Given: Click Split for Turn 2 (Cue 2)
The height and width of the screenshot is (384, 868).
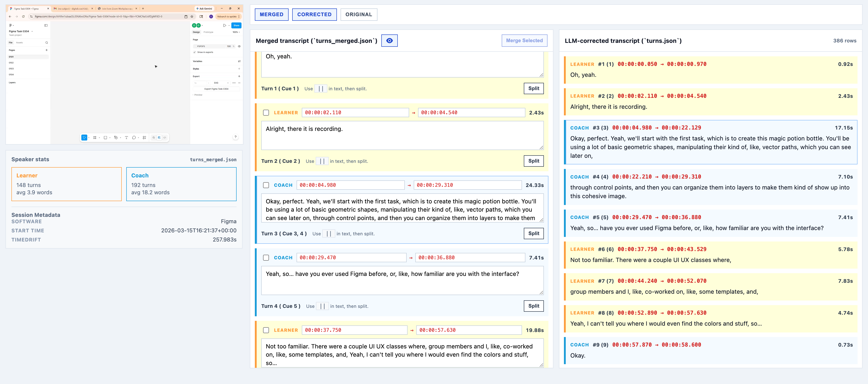Looking at the screenshot, I should point(534,161).
